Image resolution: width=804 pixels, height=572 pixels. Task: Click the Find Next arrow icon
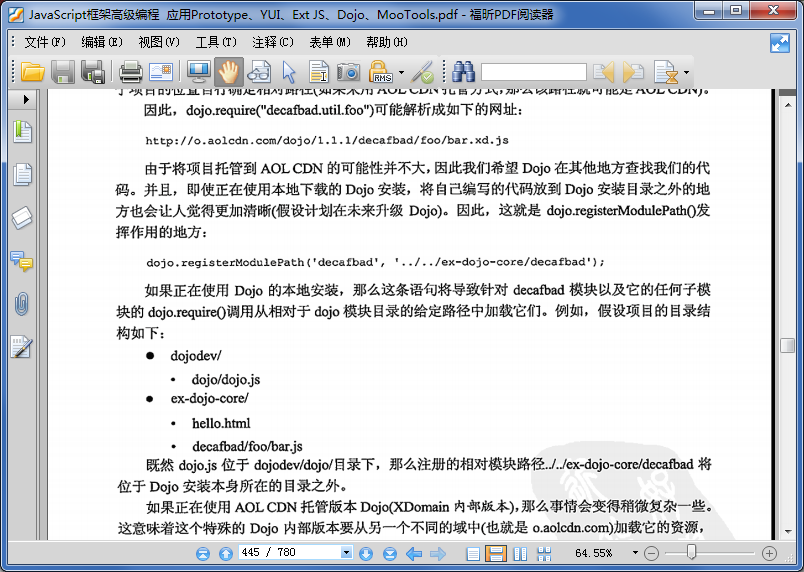633,72
